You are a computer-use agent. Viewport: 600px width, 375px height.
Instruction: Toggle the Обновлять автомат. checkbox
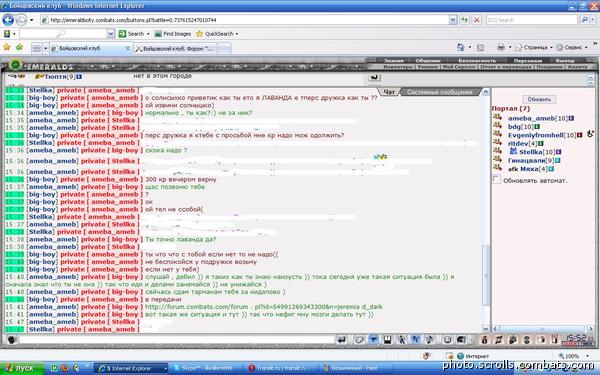497,179
